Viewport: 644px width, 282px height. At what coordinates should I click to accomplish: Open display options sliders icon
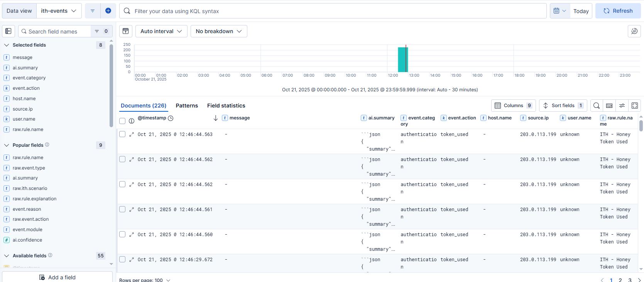pos(622,106)
